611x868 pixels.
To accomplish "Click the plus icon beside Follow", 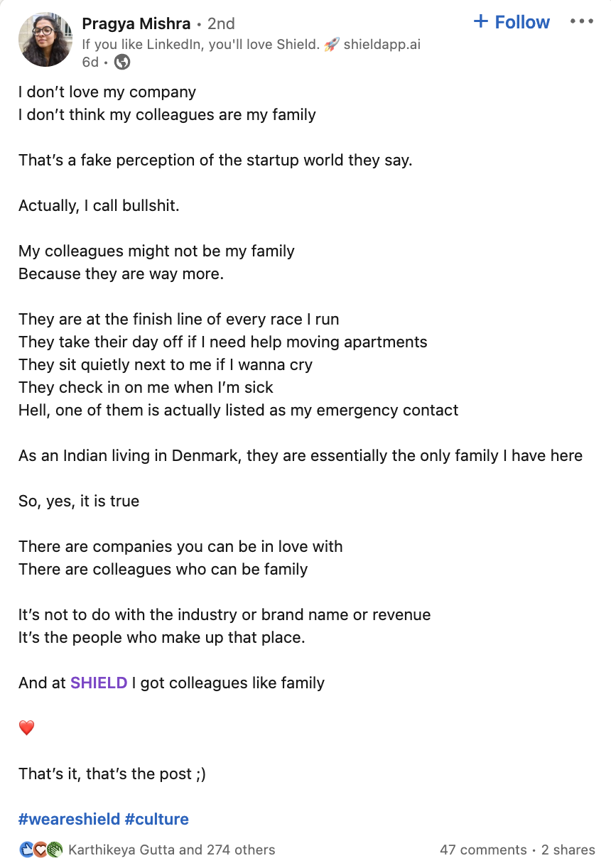I will [481, 22].
